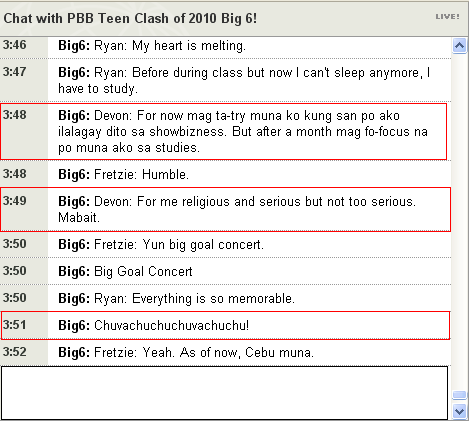Click the chat title header text

pos(130,18)
